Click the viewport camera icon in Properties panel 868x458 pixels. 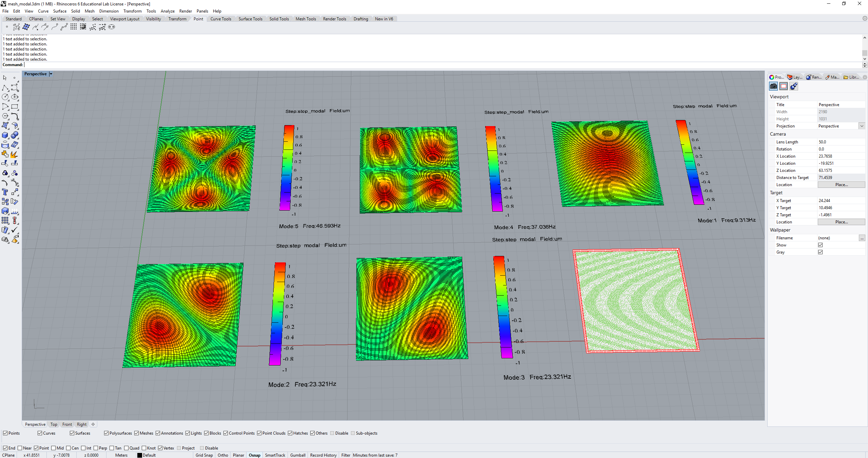pyautogui.click(x=773, y=86)
